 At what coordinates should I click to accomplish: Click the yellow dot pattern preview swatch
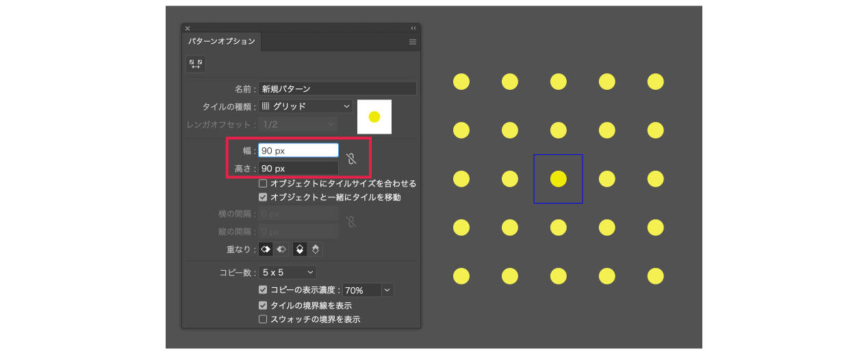click(374, 117)
